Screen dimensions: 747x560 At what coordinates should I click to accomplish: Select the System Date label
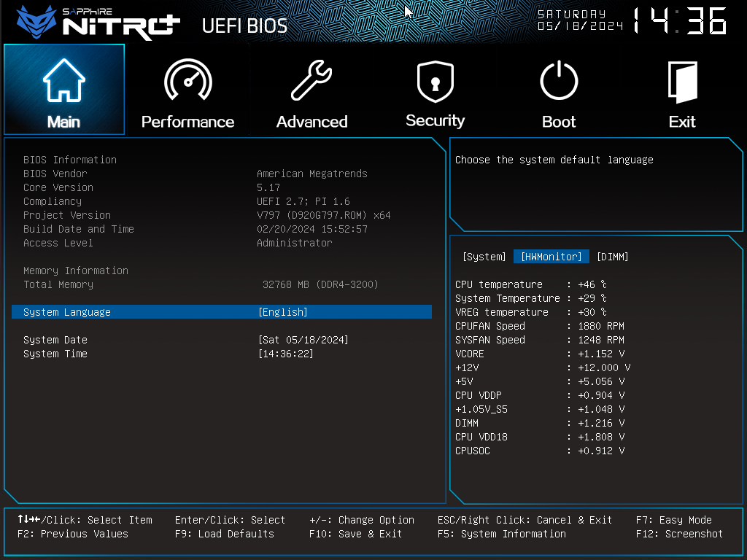(55, 340)
